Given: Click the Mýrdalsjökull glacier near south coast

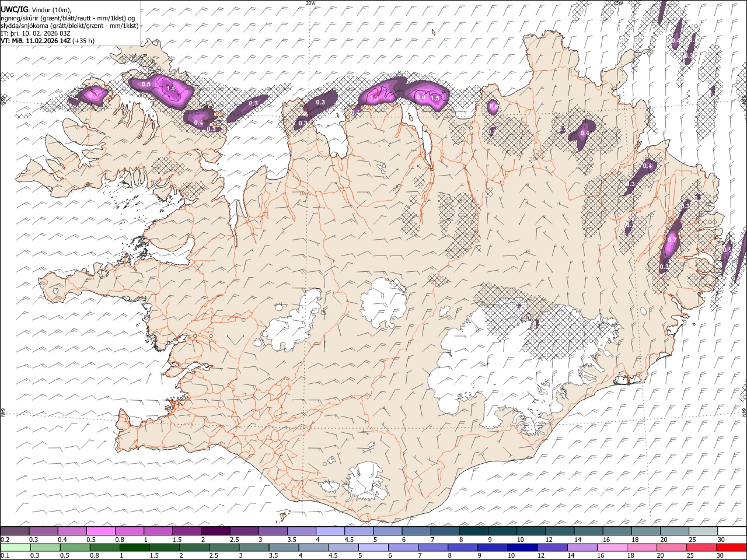Looking at the screenshot, I should coord(366,481).
